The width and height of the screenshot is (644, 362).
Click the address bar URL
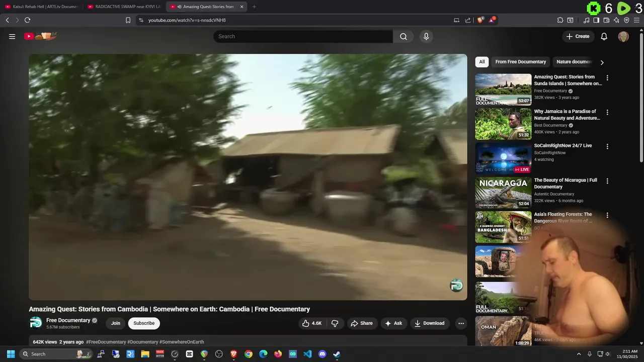pyautogui.click(x=187, y=20)
